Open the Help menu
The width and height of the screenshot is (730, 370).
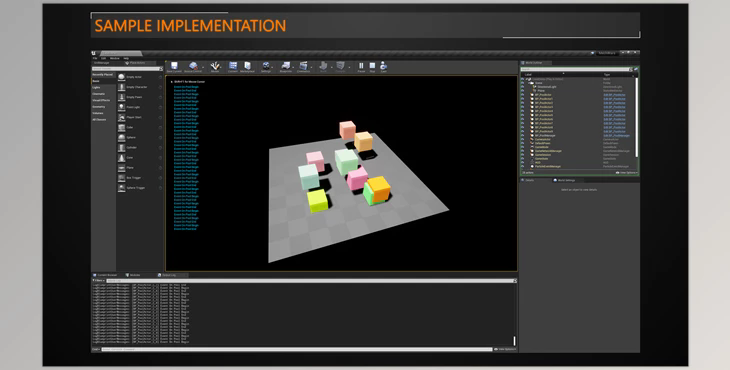pos(126,58)
